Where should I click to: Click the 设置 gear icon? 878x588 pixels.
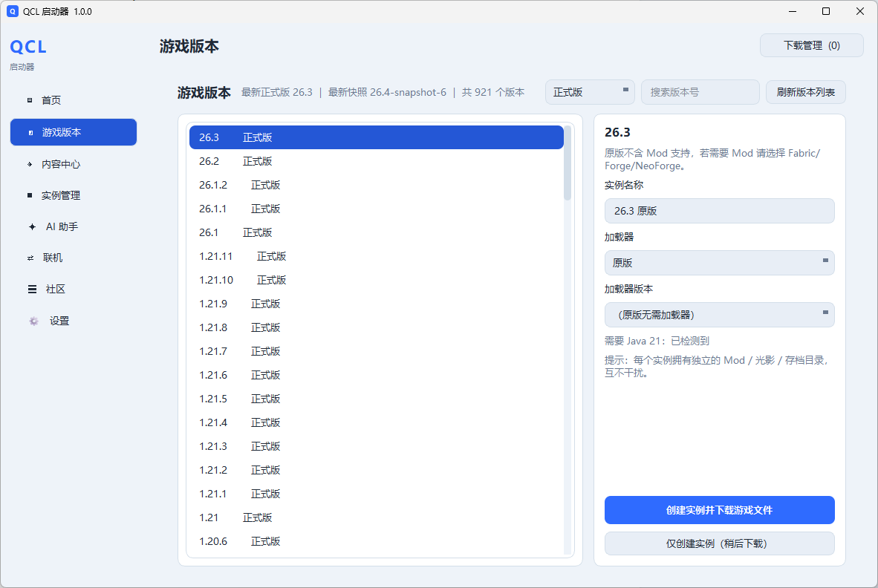[33, 321]
